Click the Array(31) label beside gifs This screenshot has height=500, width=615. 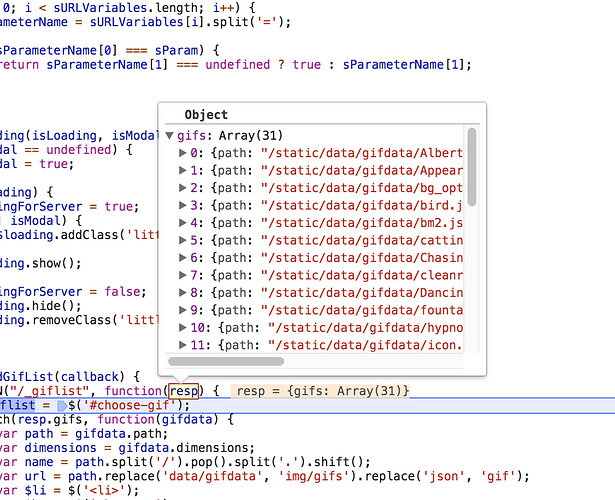point(251,136)
